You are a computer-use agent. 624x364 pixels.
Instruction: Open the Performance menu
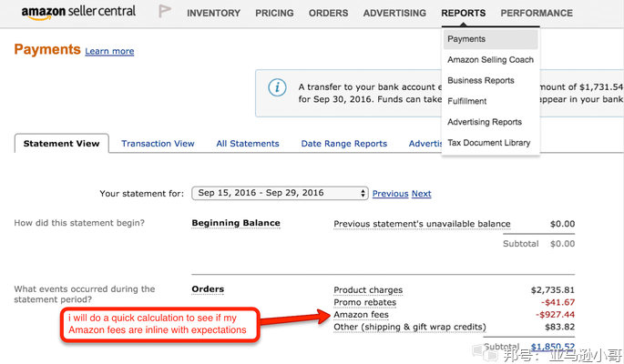pos(537,14)
